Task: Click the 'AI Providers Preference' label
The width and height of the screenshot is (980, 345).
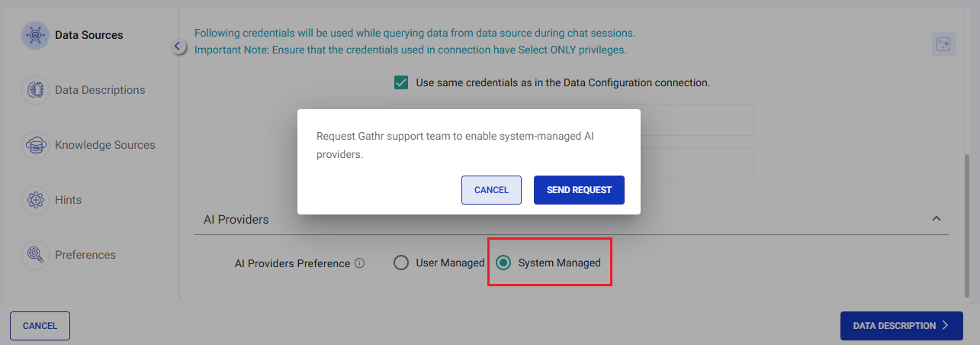Action: [293, 263]
